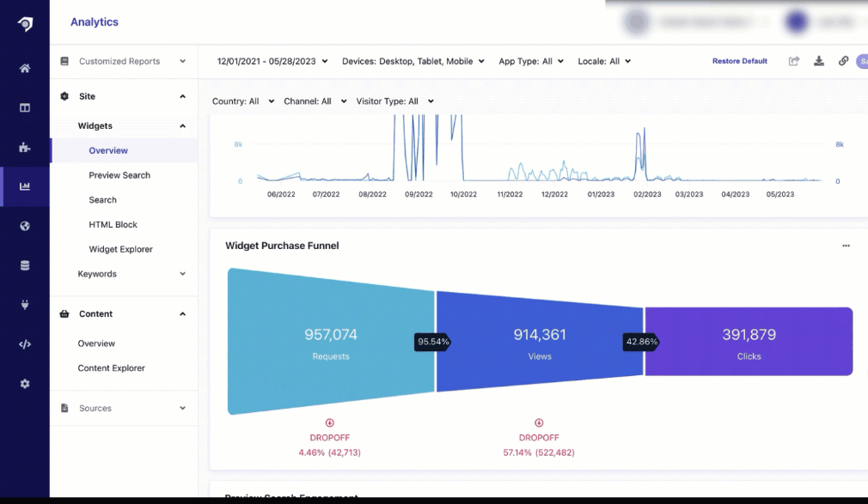Click the Requests segment of the funnel

(x=330, y=341)
